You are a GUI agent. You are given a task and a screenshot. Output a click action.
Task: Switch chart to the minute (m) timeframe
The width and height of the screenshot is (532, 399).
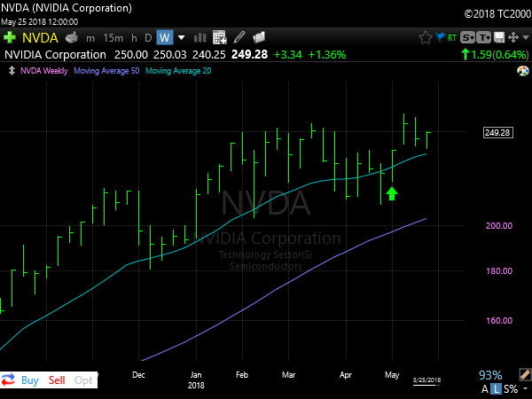(90, 38)
